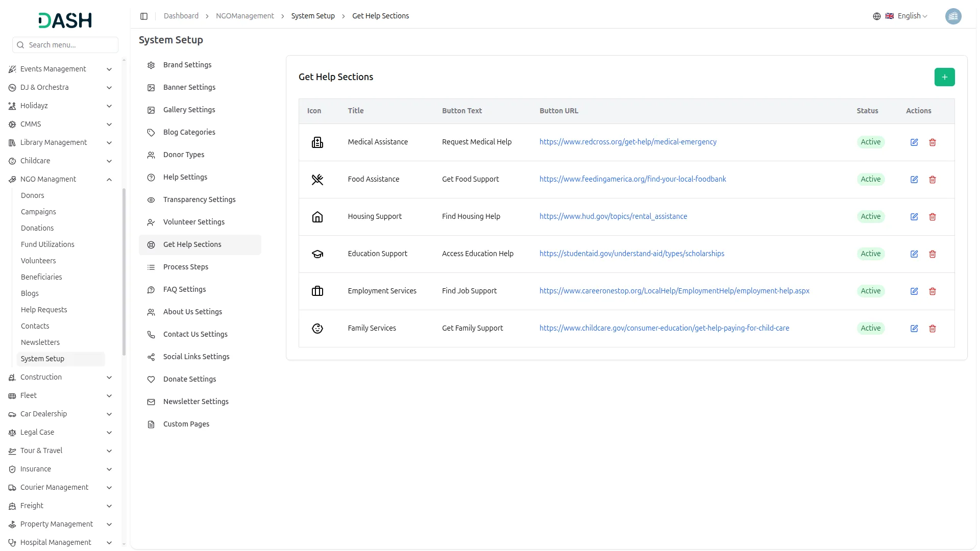Delete the Employment Services row
The width and height of the screenshot is (980, 551).
coord(933,291)
